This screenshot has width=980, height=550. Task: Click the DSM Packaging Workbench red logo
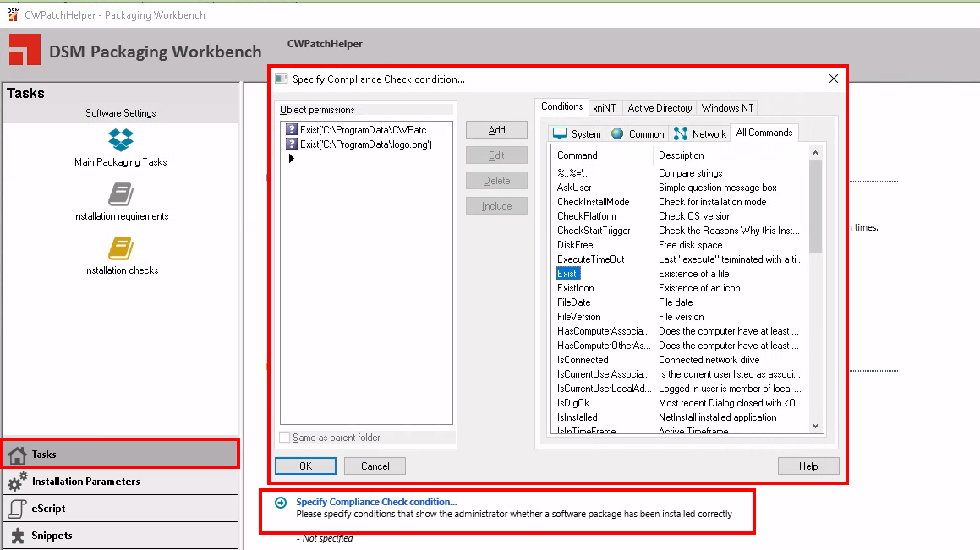tap(25, 50)
